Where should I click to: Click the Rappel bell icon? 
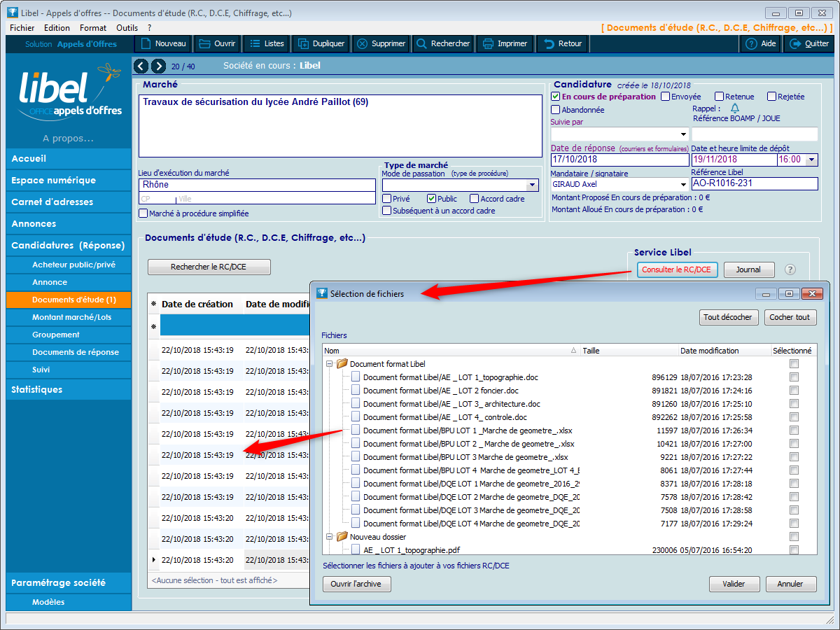point(735,108)
